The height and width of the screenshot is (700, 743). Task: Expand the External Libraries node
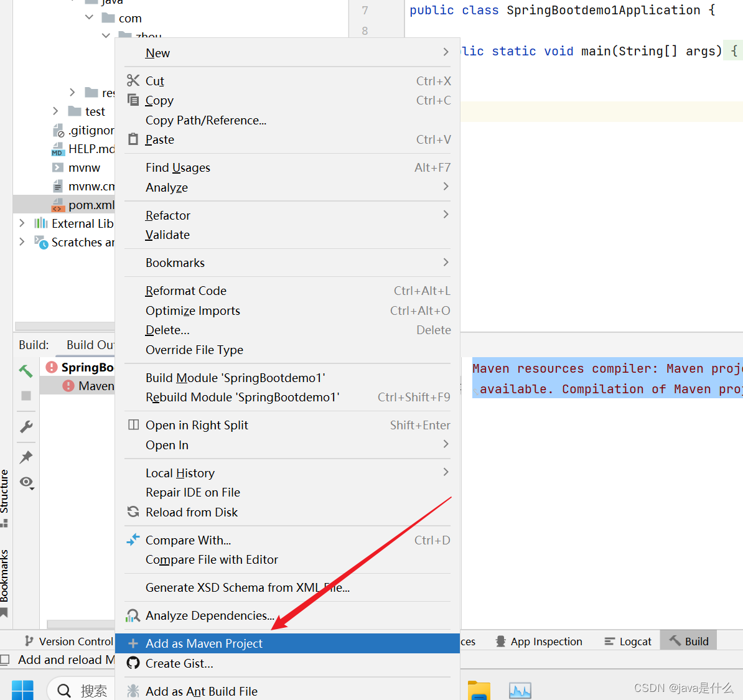coord(21,223)
